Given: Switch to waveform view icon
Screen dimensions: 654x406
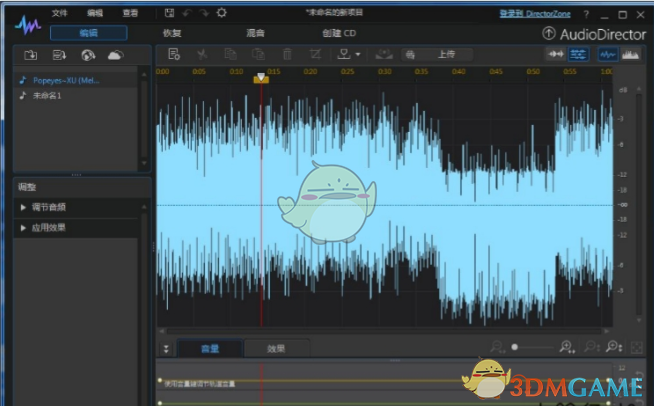Looking at the screenshot, I should 608,54.
